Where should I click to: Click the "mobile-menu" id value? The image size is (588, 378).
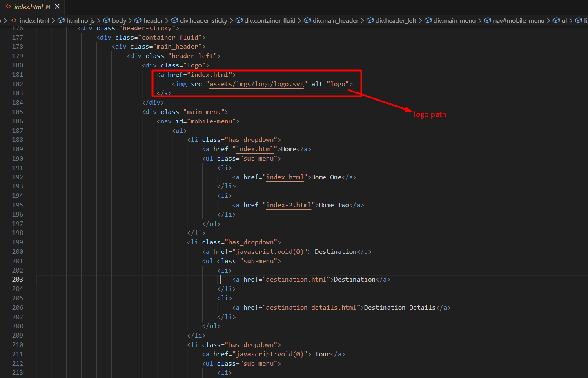[212, 121]
